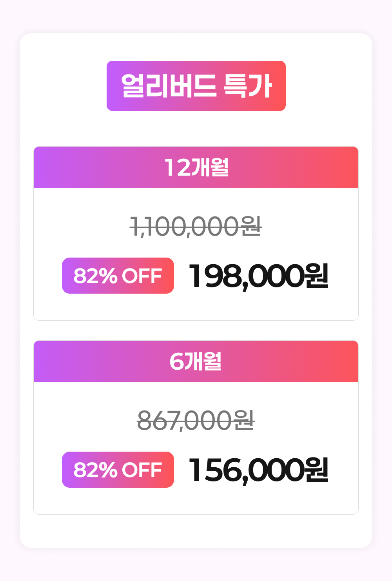Screen dimensions: 392x581
Task: Select the 6개월 plan header
Action: coord(196,361)
